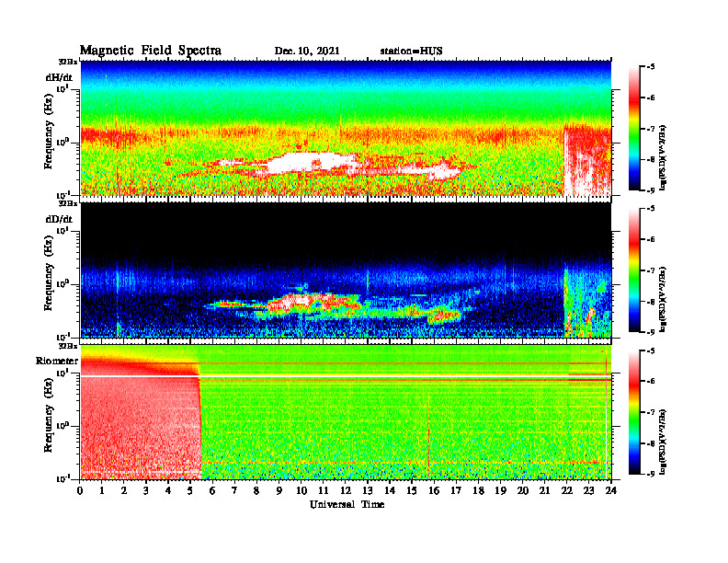Click the log(PSD) label of Riometer color bar

point(663,442)
